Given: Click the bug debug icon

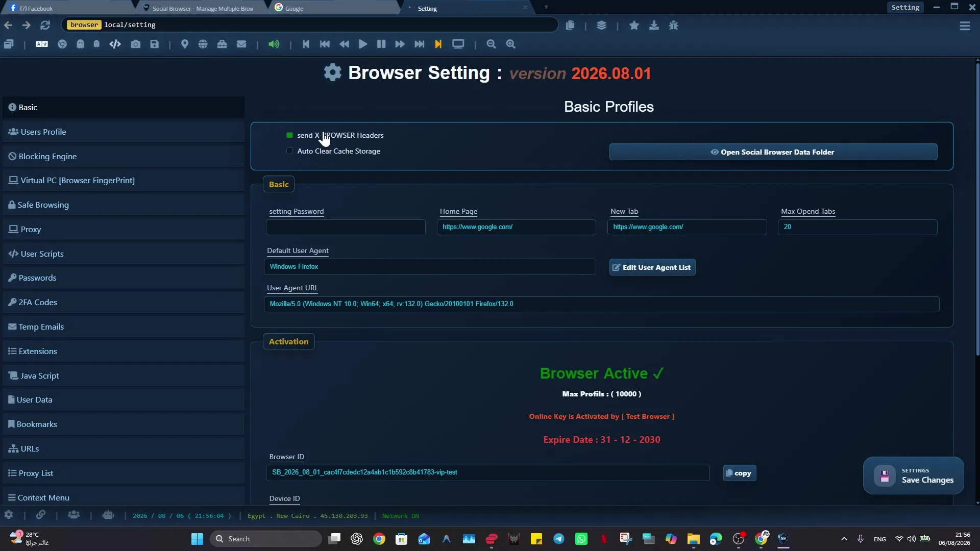Looking at the screenshot, I should click(x=674, y=26).
